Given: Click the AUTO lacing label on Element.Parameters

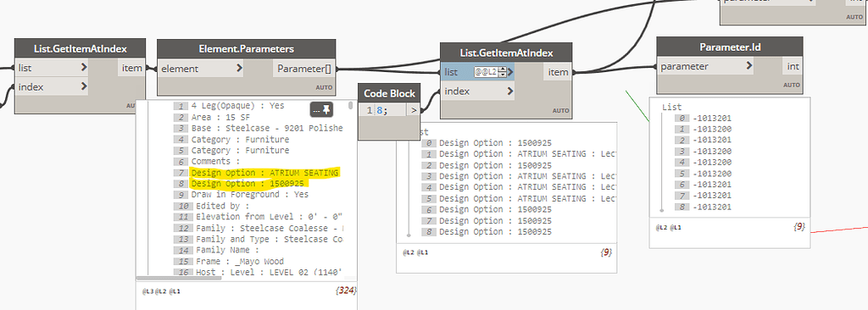Looking at the screenshot, I should (x=324, y=87).
